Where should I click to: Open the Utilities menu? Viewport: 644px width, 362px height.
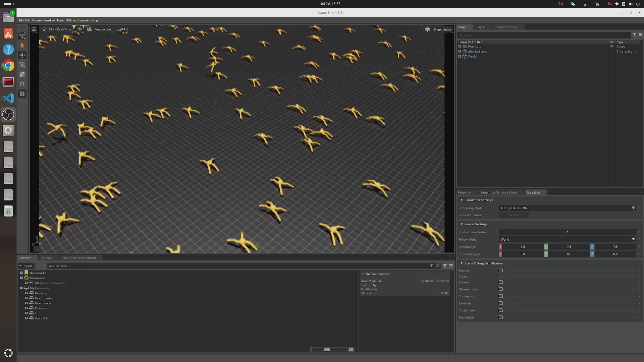pyautogui.click(x=71, y=20)
